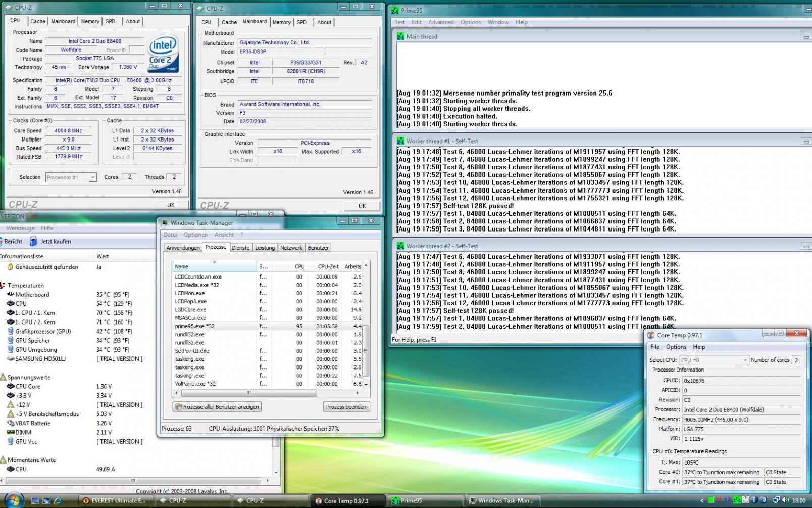Click Switch between windows in Quick Launch
The height and width of the screenshot is (508, 812).
(x=46, y=501)
